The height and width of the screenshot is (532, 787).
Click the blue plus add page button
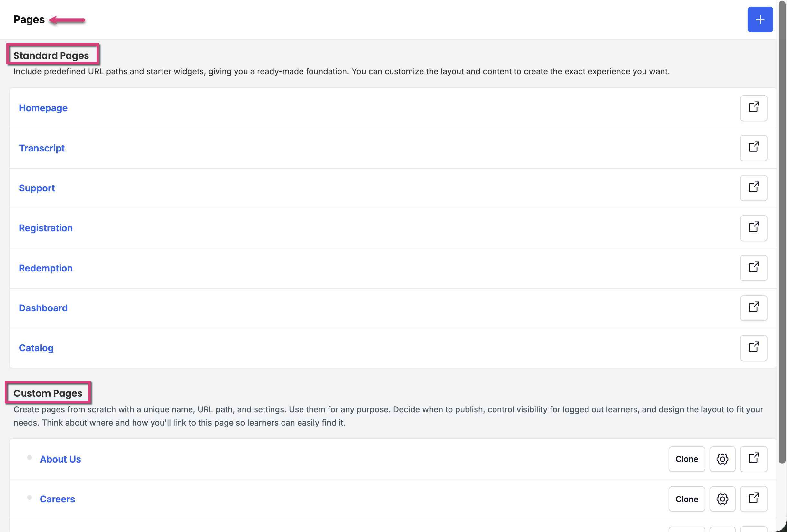tap(760, 20)
